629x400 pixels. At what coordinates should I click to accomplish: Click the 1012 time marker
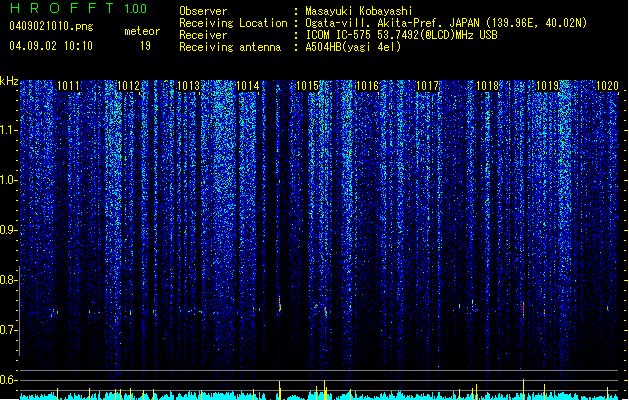coord(128,86)
